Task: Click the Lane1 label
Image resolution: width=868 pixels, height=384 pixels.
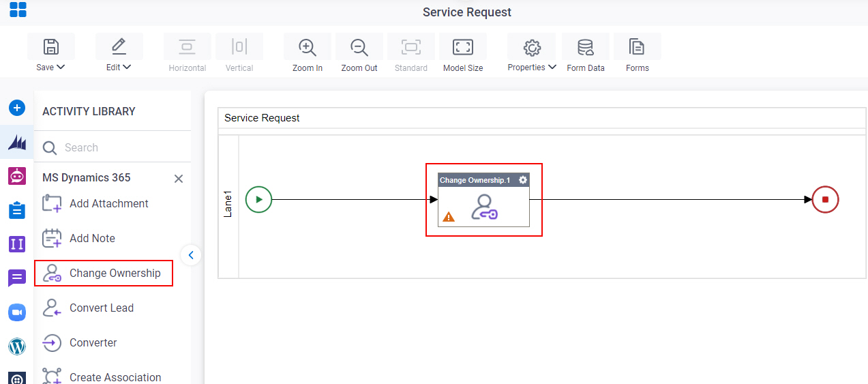Action: (x=228, y=205)
